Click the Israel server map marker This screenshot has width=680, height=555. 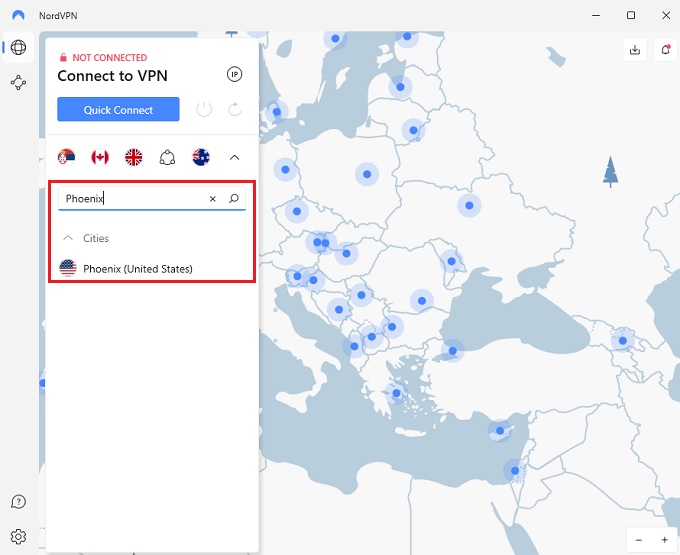click(515, 470)
